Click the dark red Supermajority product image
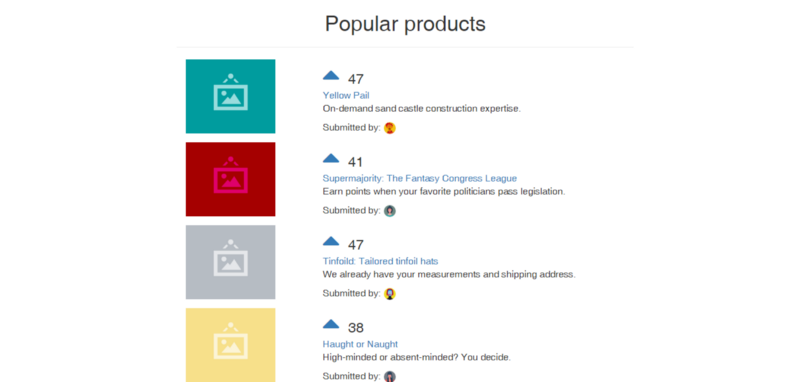 (x=231, y=179)
